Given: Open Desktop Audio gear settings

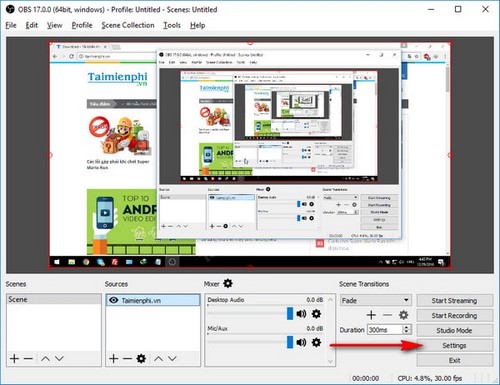Looking at the screenshot, I should coord(316,314).
